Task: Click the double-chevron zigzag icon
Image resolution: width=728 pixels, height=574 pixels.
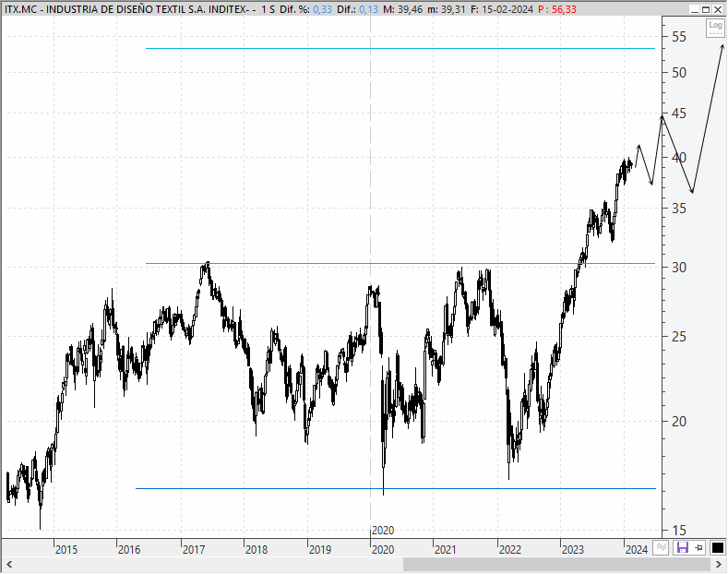Action: pyautogui.click(x=662, y=548)
